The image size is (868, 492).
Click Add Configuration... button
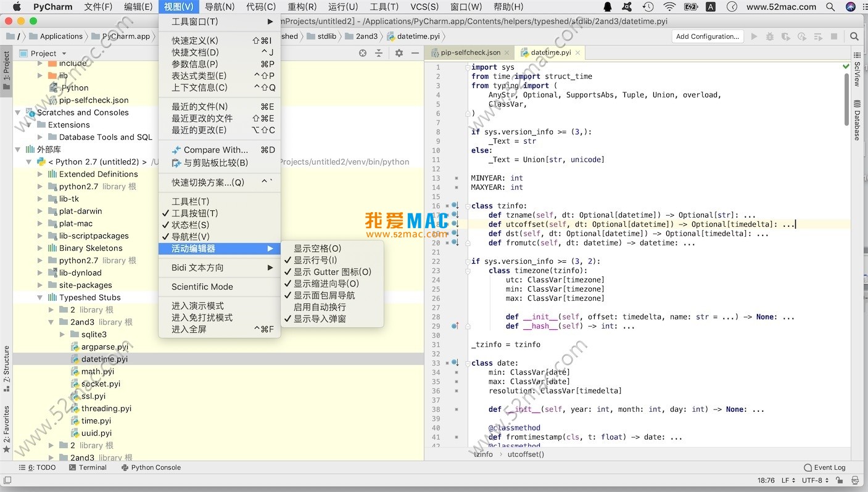707,36
